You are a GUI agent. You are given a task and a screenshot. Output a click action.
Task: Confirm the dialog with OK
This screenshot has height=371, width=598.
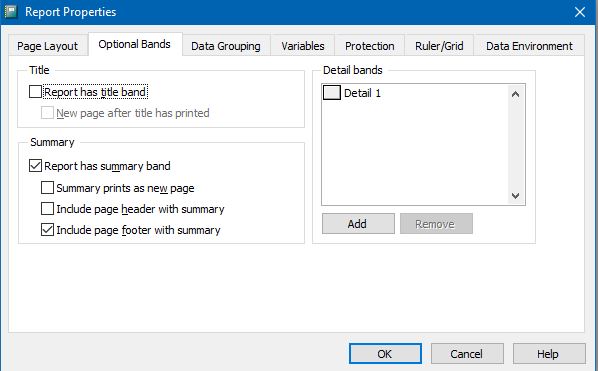pos(385,354)
